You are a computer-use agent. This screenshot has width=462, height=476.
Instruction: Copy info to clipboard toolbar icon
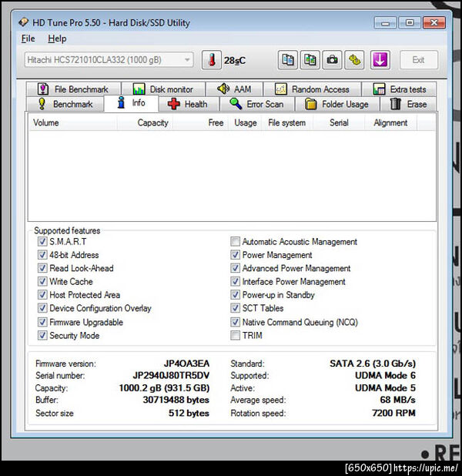point(288,60)
